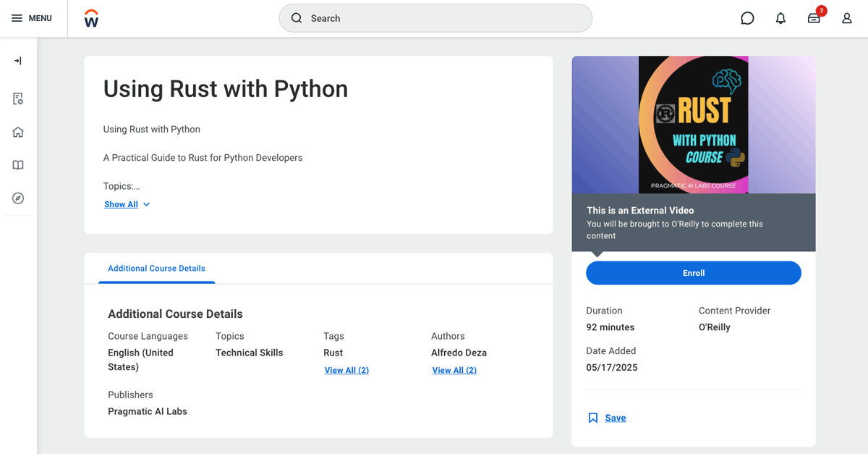Click the O'Reilly content provider value
This screenshot has height=454, width=868.
pyautogui.click(x=715, y=327)
